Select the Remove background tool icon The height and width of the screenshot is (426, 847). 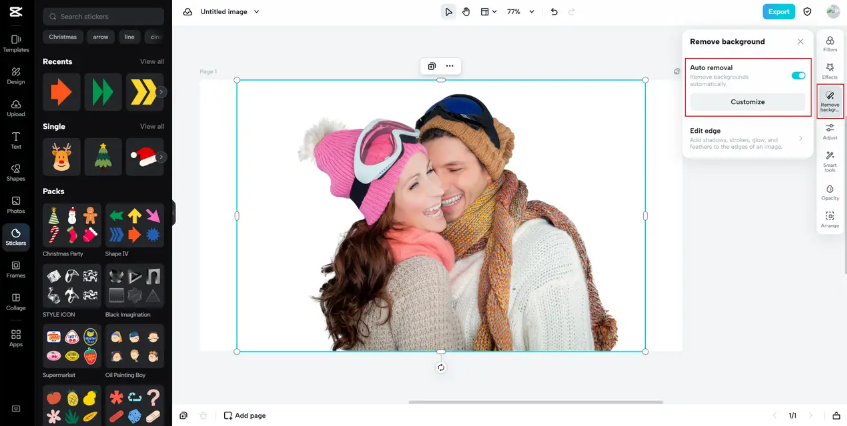tap(830, 101)
